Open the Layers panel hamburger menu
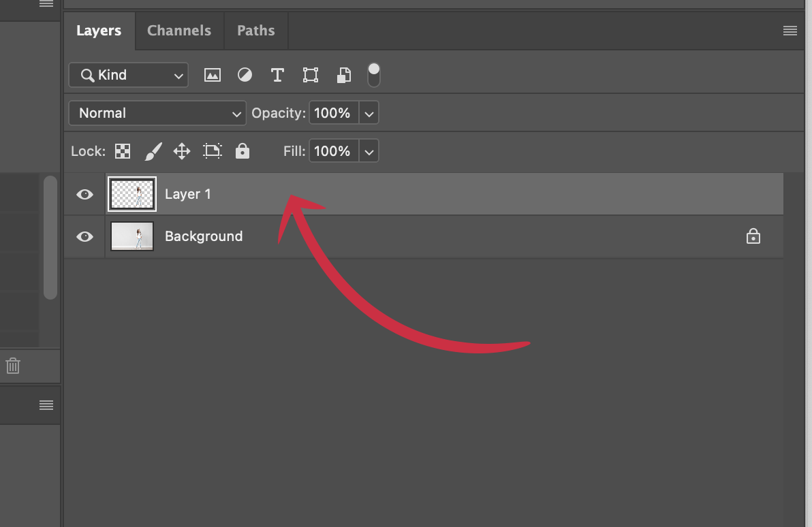The image size is (812, 527). (790, 31)
